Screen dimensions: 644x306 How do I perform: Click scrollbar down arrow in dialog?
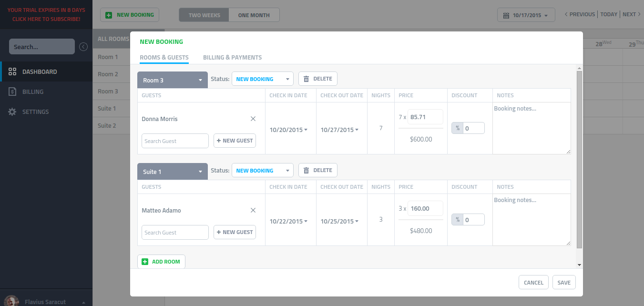pyautogui.click(x=579, y=265)
